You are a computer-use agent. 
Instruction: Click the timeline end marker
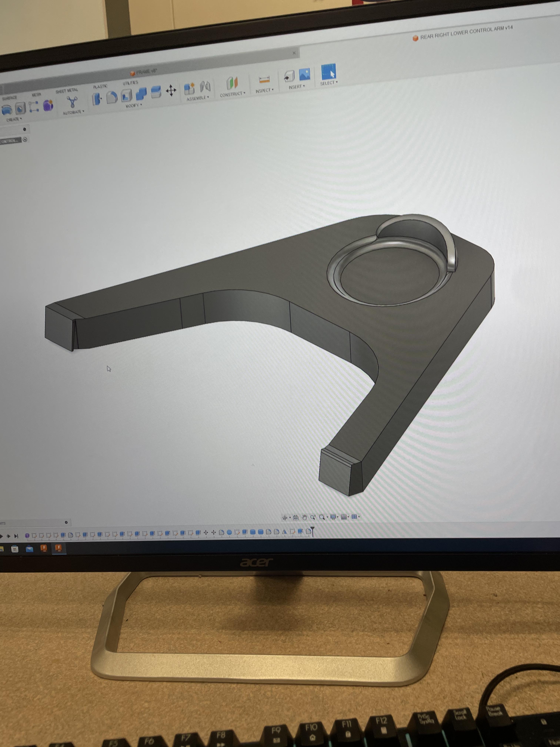click(313, 531)
